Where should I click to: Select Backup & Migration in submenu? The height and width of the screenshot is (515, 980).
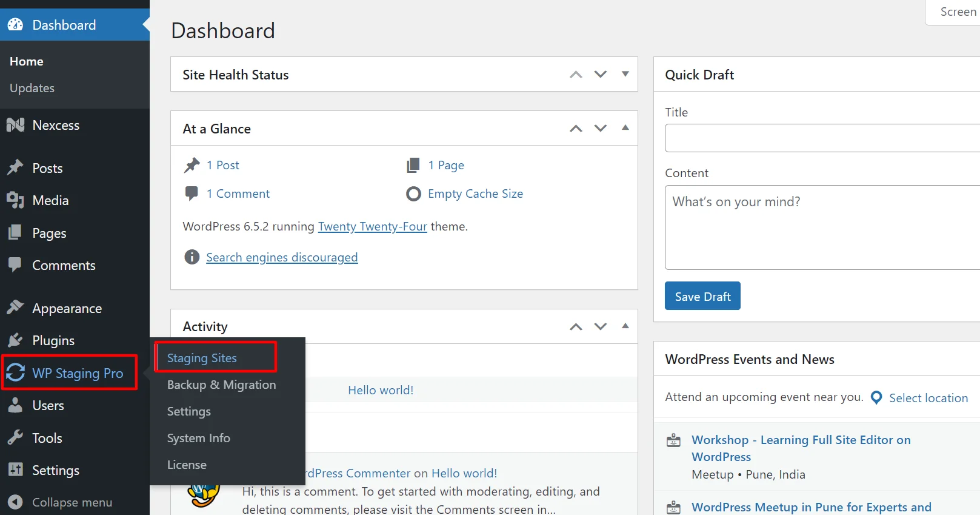pos(221,385)
